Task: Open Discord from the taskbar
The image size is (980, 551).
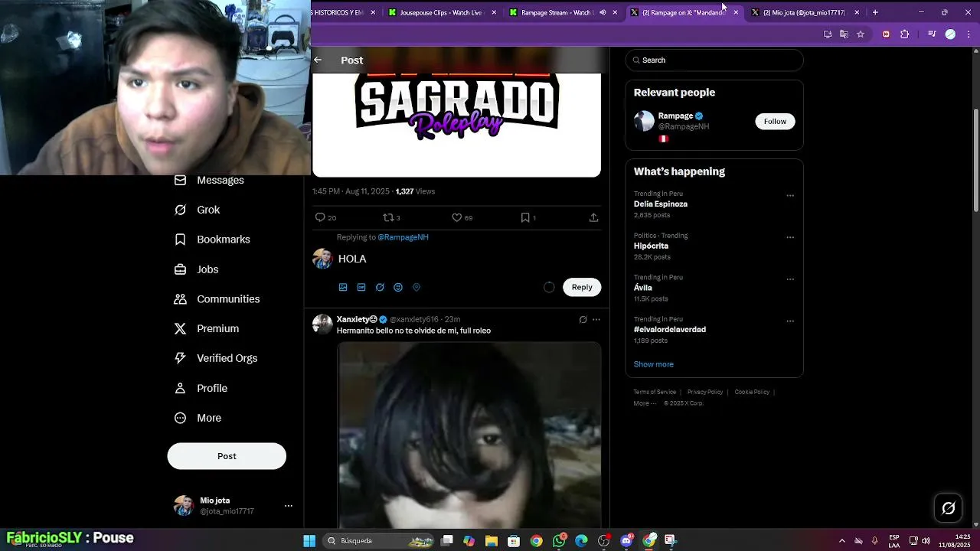Action: pyautogui.click(x=627, y=541)
